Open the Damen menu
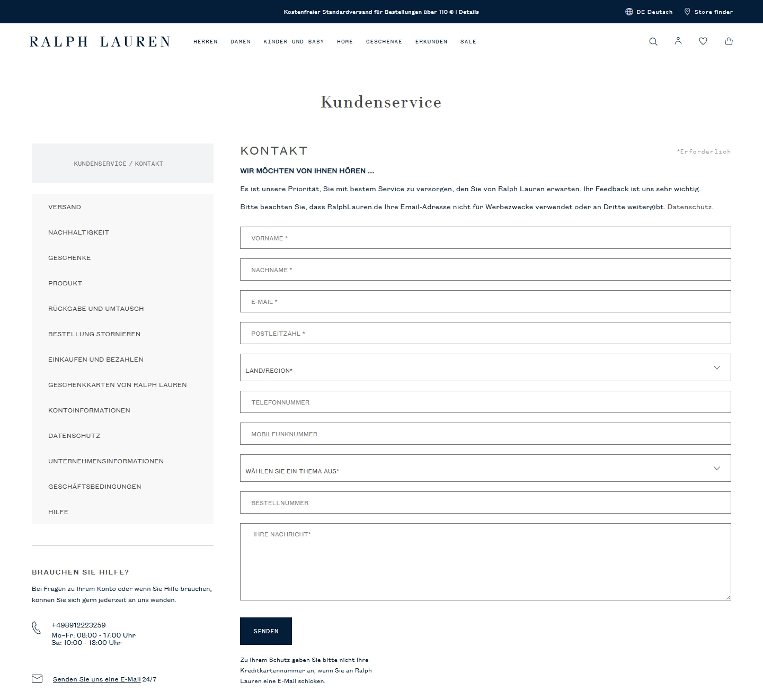 [x=241, y=41]
